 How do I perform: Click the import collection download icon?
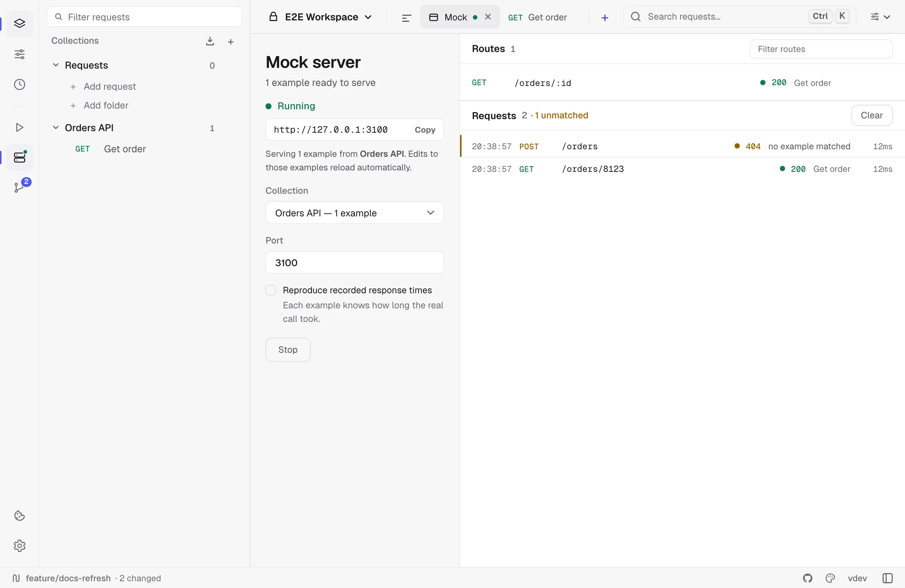[x=210, y=41]
